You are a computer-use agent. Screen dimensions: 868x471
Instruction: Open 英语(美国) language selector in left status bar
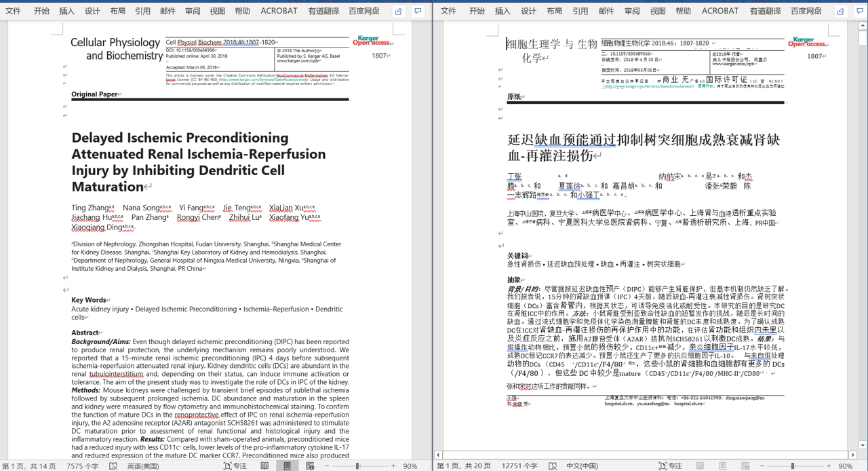pos(142,466)
